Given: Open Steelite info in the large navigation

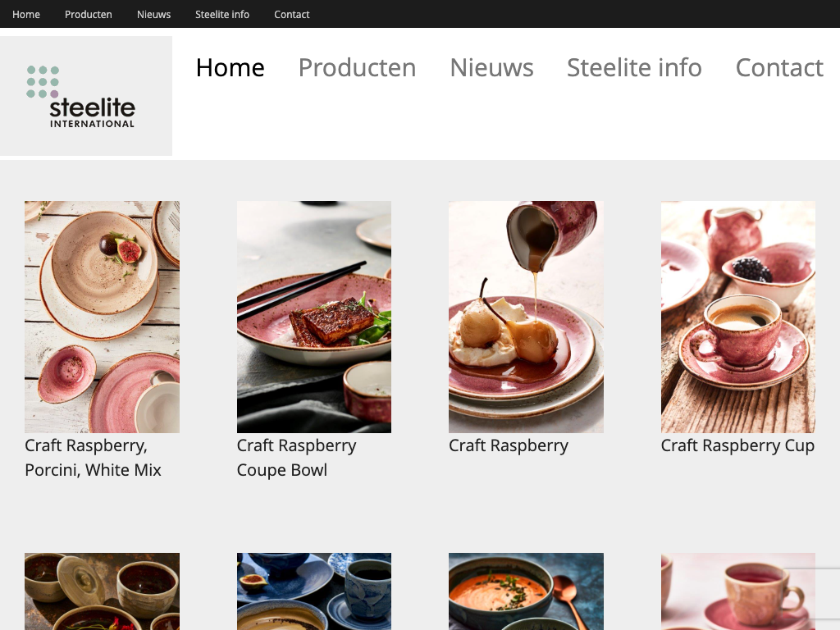Looking at the screenshot, I should (x=634, y=67).
